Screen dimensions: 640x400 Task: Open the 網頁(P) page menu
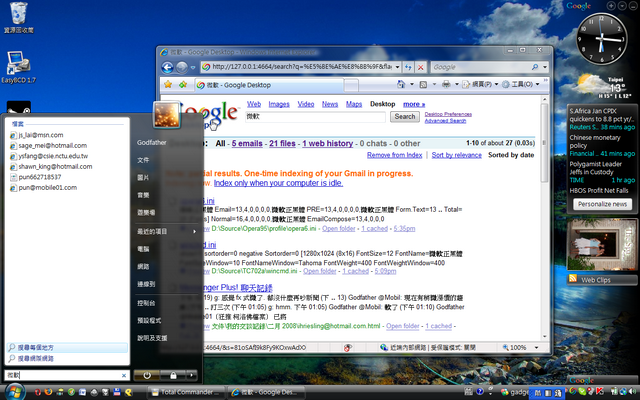click(481, 84)
